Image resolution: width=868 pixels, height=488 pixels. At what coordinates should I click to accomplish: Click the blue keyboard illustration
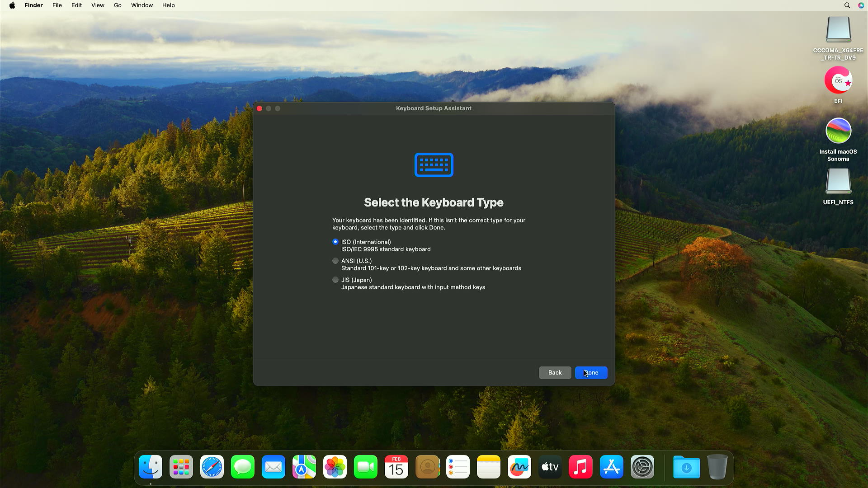coord(434,165)
